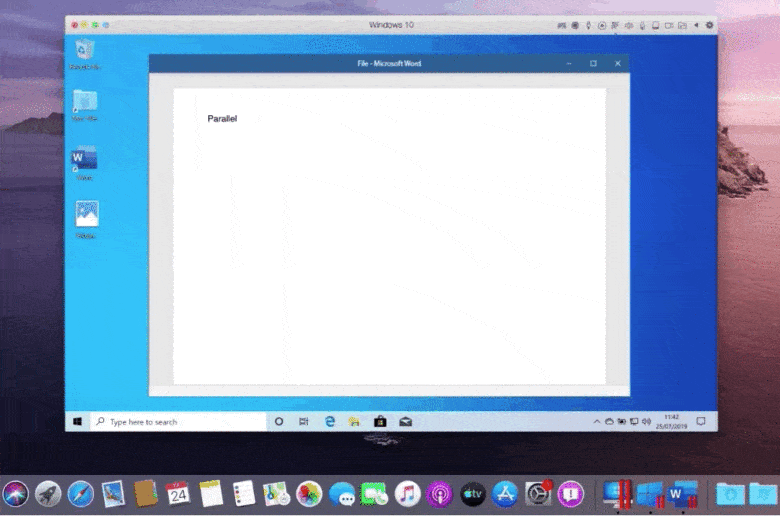Open the App Store from the Dock
The image size is (780, 516).
point(505,494)
